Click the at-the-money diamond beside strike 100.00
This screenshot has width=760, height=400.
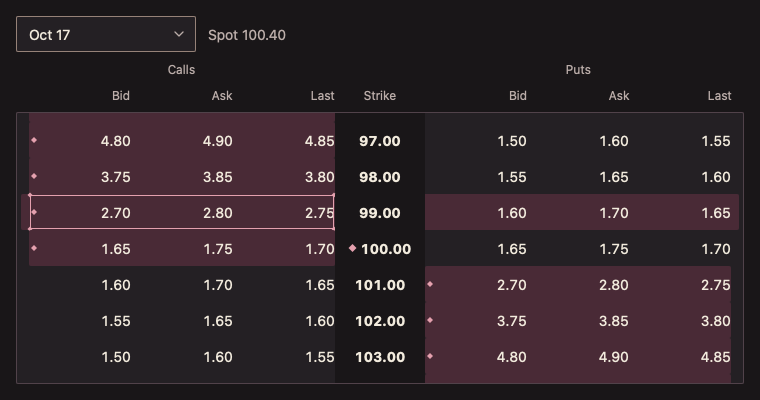pos(352,248)
